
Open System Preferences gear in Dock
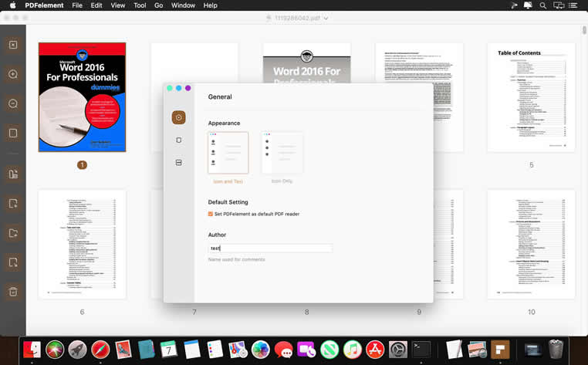(398, 350)
